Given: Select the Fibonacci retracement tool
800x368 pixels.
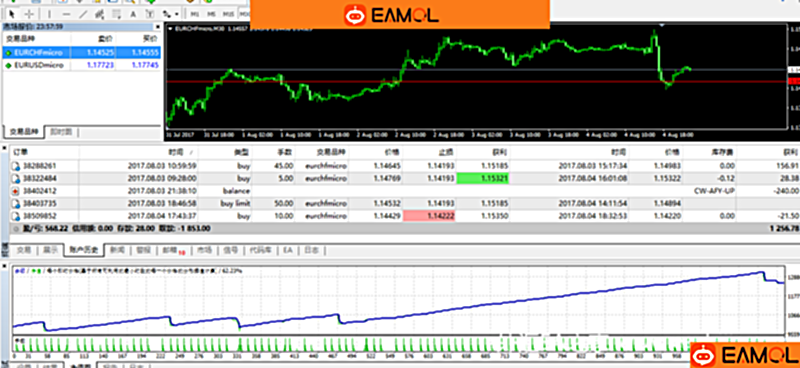Looking at the screenshot, I should [x=117, y=14].
